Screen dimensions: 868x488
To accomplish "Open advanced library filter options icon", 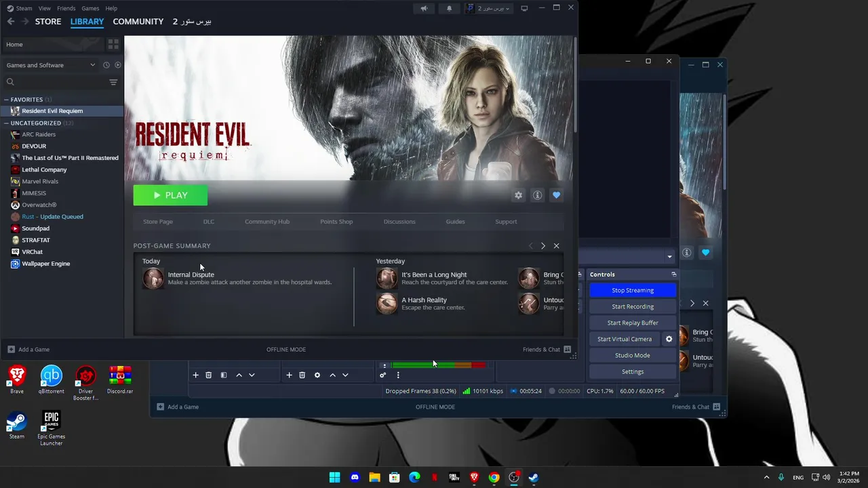I will 113,82.
